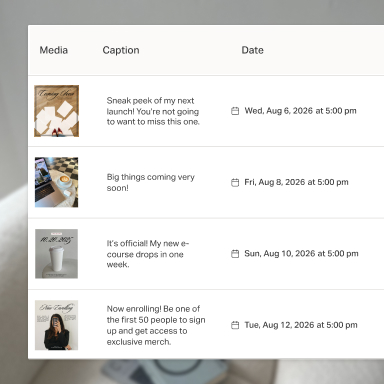Image resolution: width=384 pixels, height=384 pixels.
Task: Click the calendar icon beside Fri, Aug 8
Action: pyautogui.click(x=235, y=182)
